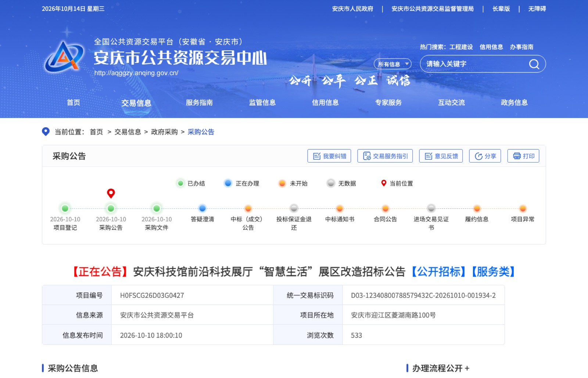Open the 无障碍 accessibility link
The height and width of the screenshot is (378, 588).
[537, 9]
